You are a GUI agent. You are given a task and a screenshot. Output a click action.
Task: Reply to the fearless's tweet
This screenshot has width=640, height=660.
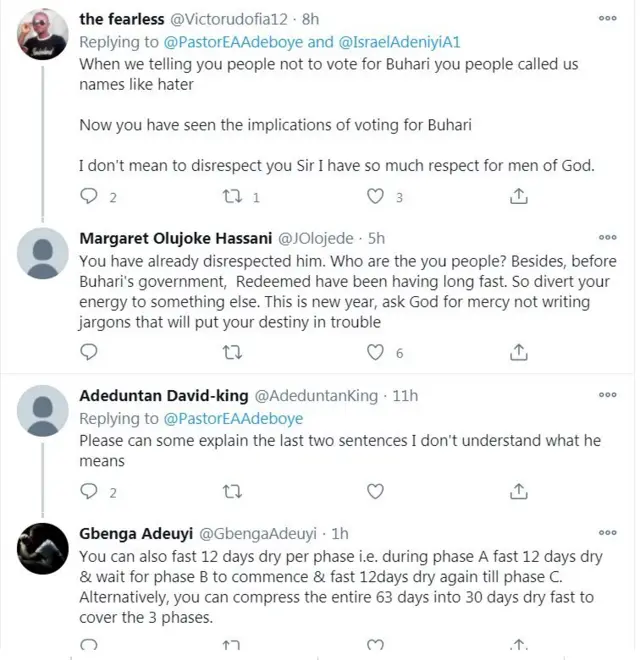coord(89,197)
